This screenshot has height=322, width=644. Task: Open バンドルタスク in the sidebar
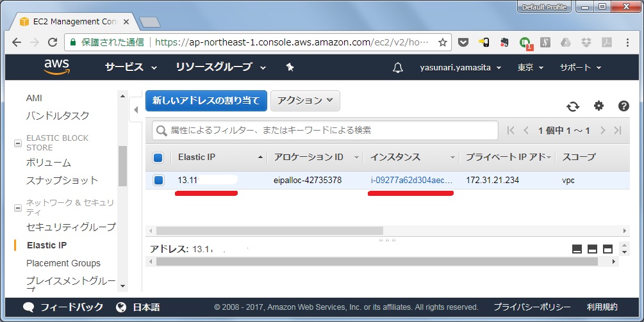58,116
